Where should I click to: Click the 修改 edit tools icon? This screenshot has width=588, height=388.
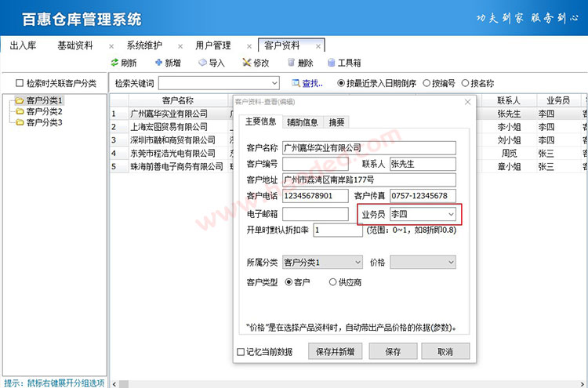(246, 63)
